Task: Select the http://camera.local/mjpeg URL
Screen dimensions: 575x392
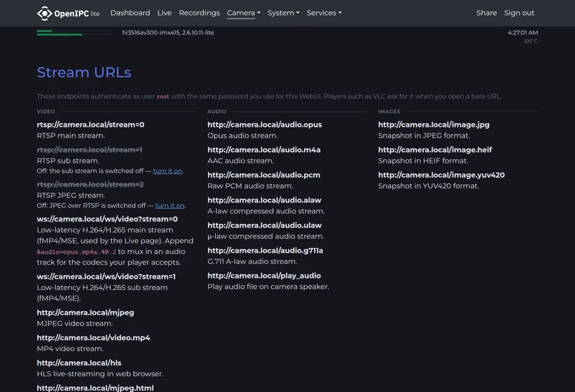Action: click(85, 312)
